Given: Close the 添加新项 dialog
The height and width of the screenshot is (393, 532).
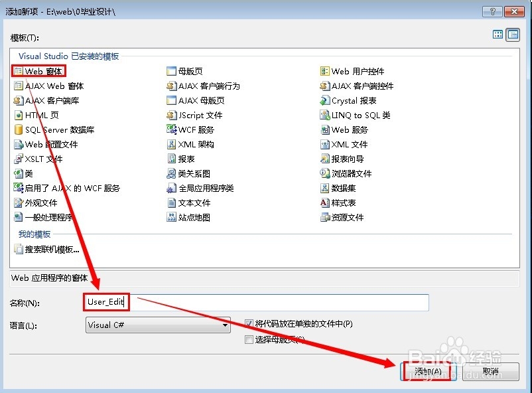Looking at the screenshot, I should coord(514,12).
